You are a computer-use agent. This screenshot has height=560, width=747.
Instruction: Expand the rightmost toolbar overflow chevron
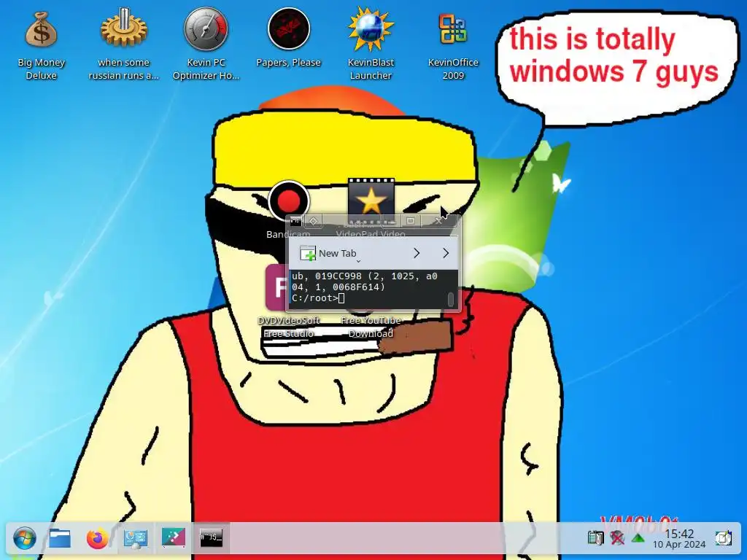click(446, 253)
